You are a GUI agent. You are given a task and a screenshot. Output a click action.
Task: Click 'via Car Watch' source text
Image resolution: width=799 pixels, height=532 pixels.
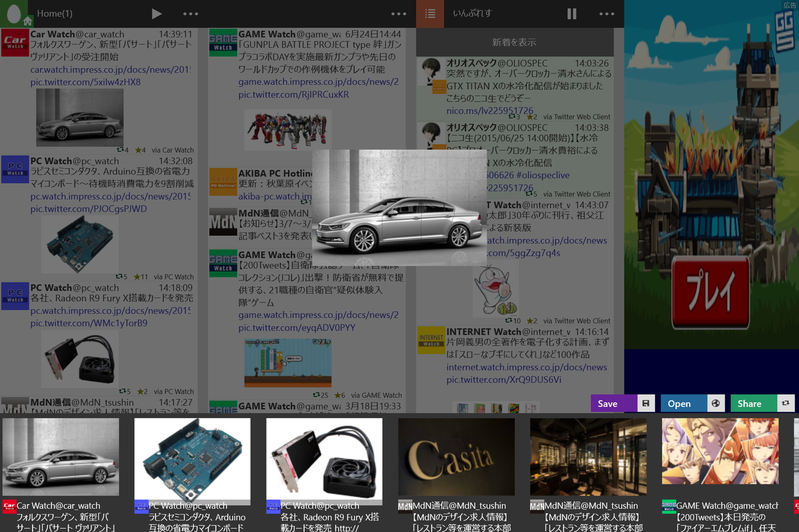pos(172,150)
